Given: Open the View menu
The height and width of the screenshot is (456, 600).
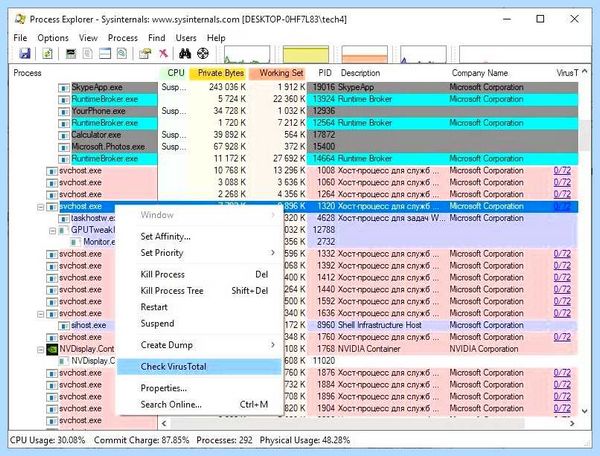Looking at the screenshot, I should [88, 38].
